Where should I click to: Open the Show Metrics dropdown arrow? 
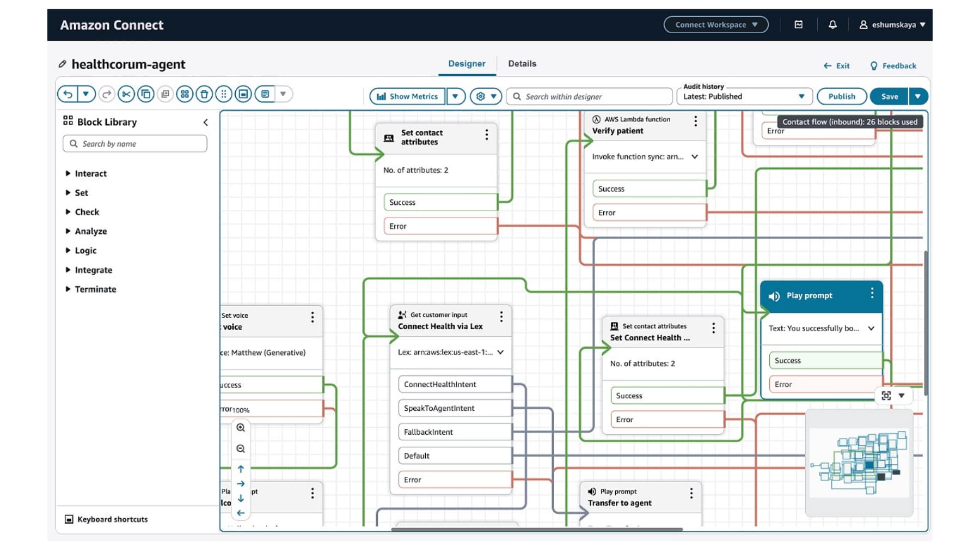[x=456, y=96]
